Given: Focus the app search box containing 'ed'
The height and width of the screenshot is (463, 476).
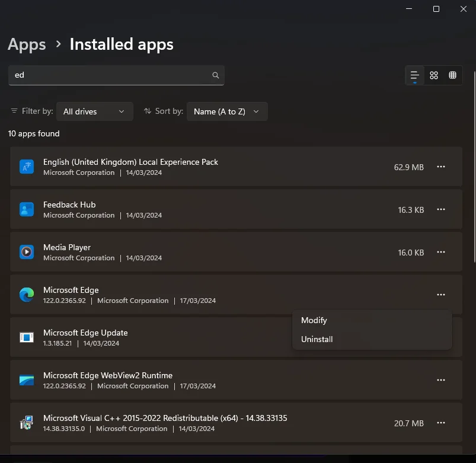Looking at the screenshot, I should [x=116, y=75].
